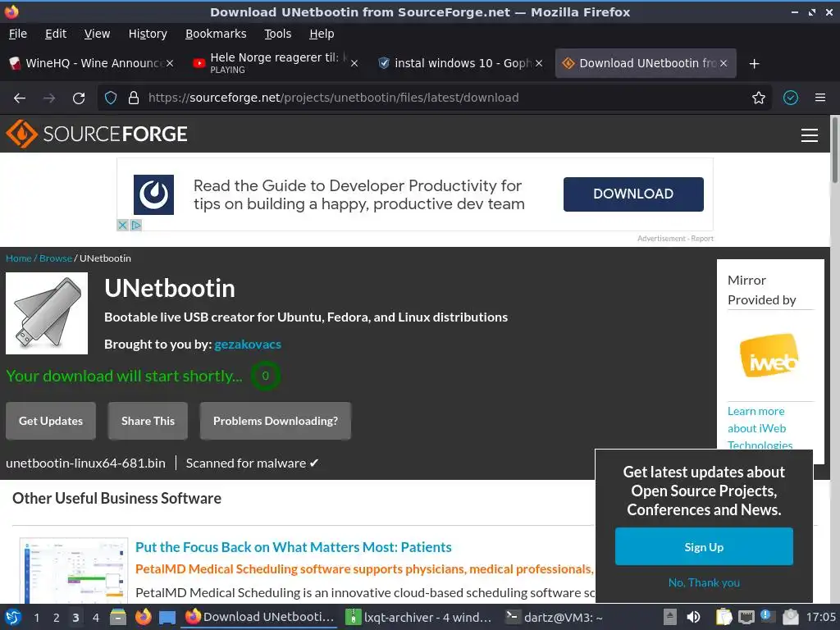840x630 pixels.
Task: Click the Share This button
Action: [148, 421]
